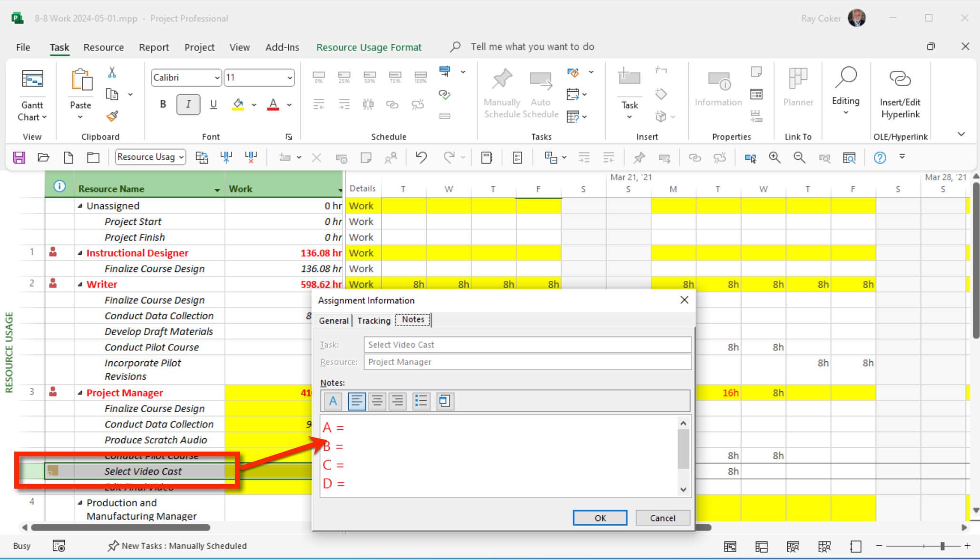This screenshot has height=559, width=980.
Task: Click the Paste clipboard icon
Action: [x=81, y=80]
